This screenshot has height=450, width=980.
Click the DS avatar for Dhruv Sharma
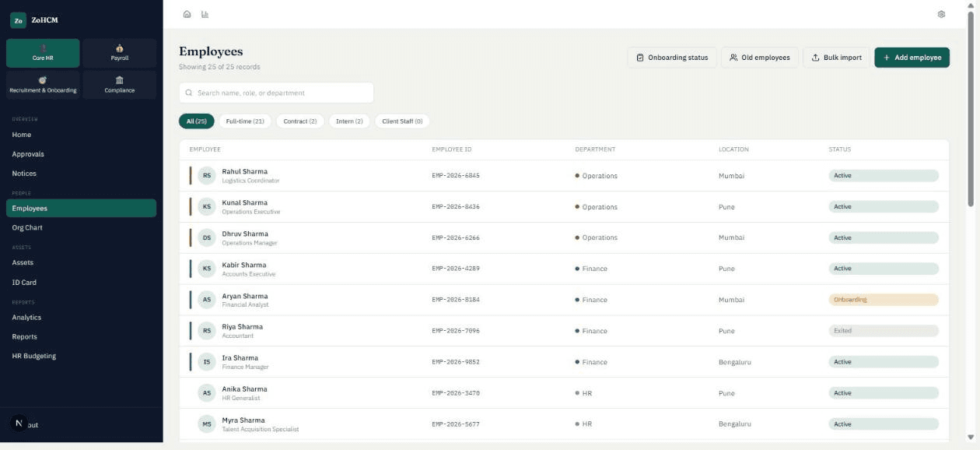[207, 237]
